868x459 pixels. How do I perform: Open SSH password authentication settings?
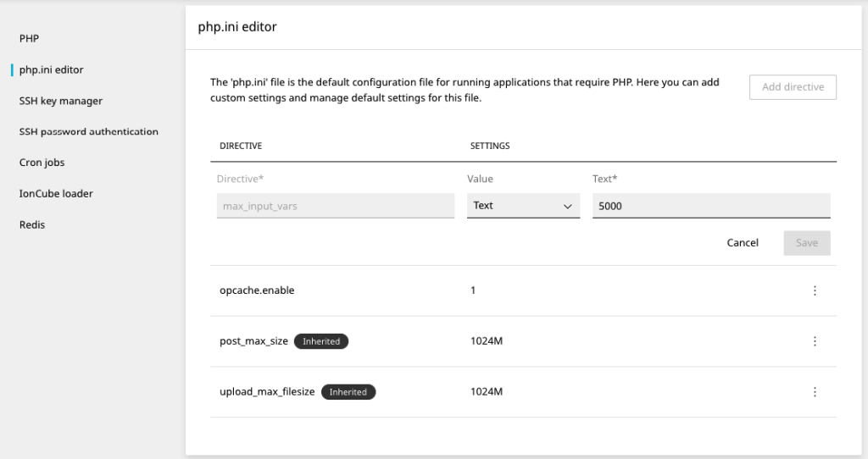(x=88, y=131)
